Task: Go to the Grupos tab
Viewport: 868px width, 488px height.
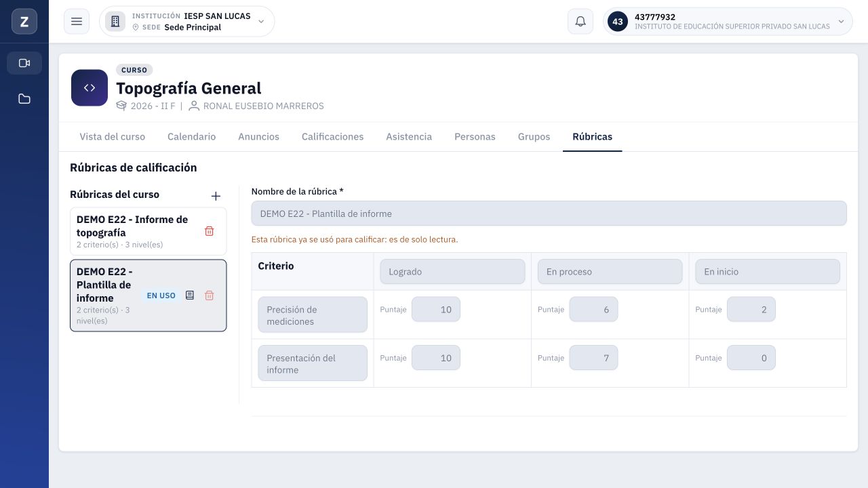Action: pyautogui.click(x=534, y=137)
